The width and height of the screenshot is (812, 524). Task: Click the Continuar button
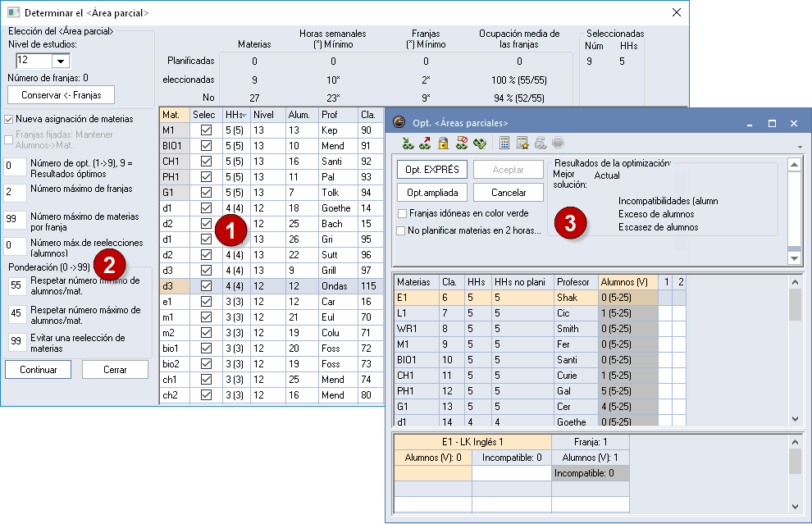click(39, 370)
